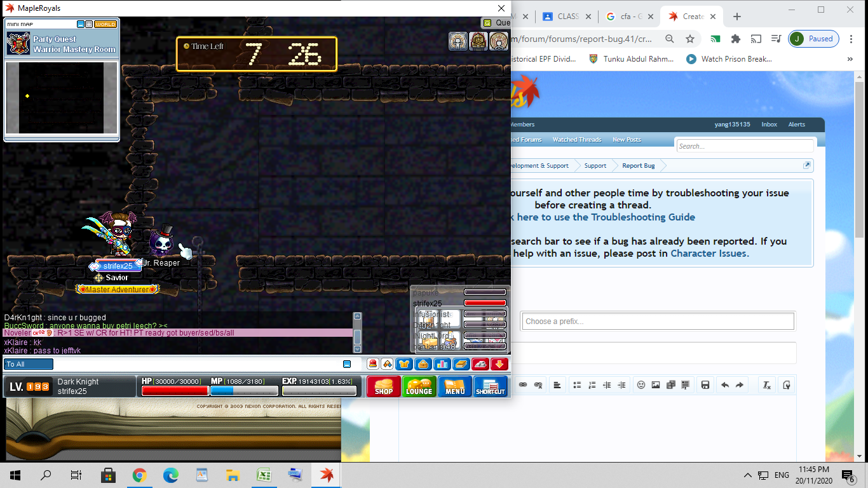This screenshot has height=488, width=868.
Task: Open the skill book icon
Action: (x=461, y=364)
